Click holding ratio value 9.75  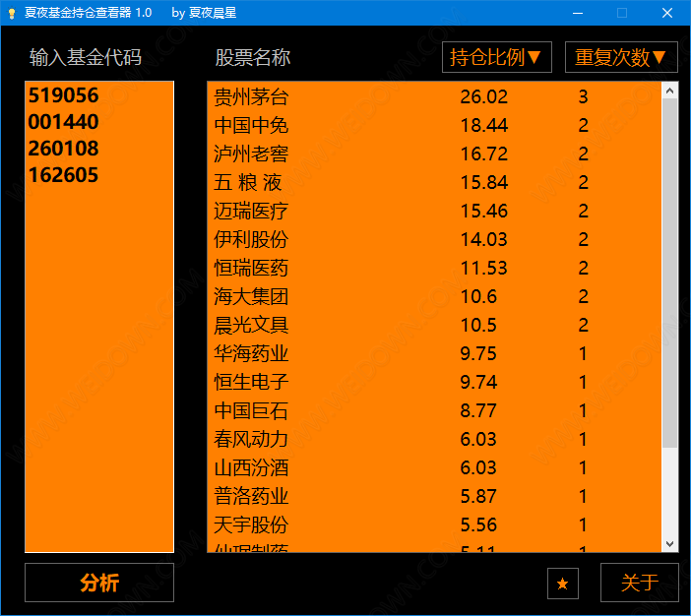pos(478,353)
